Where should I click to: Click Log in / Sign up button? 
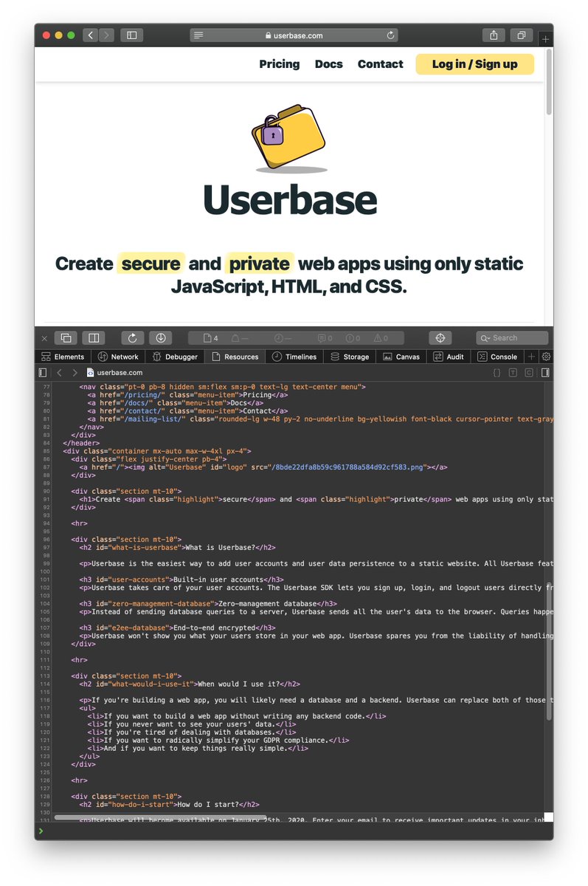(475, 64)
